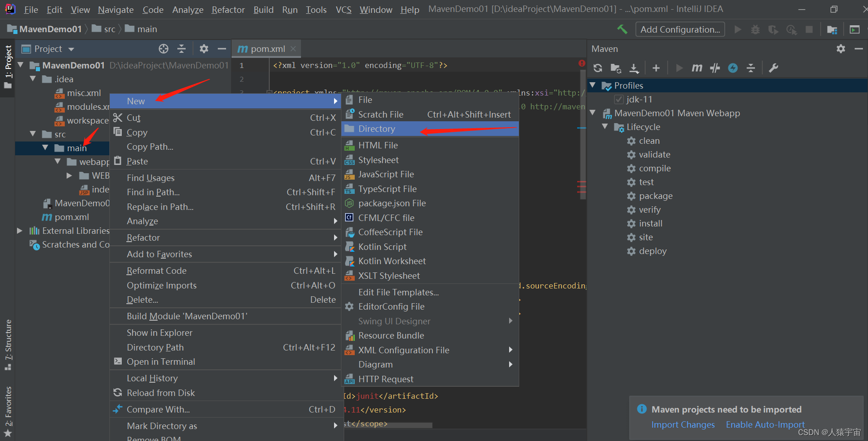This screenshot has height=441, width=868.
Task: Run Maven build triangle in Maven toolbar
Action: click(679, 68)
